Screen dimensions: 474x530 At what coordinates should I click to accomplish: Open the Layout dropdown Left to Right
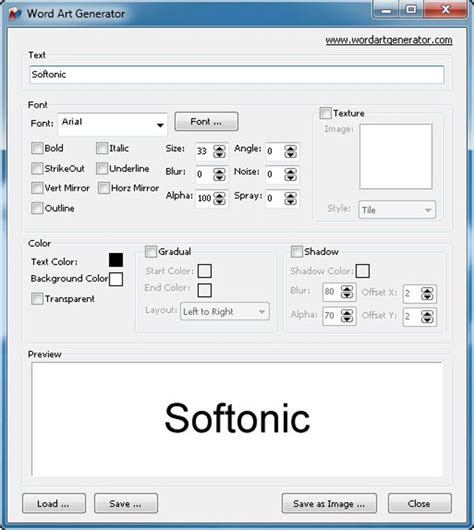pyautogui.click(x=225, y=311)
